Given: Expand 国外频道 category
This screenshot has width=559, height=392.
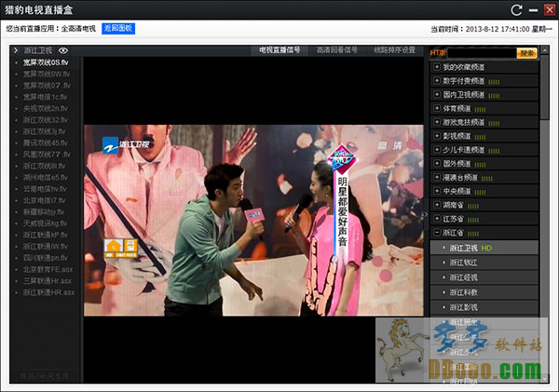Looking at the screenshot, I should pyautogui.click(x=484, y=164).
